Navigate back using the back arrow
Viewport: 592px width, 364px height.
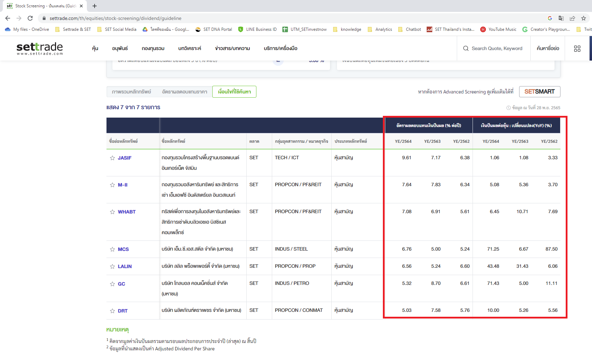7,18
